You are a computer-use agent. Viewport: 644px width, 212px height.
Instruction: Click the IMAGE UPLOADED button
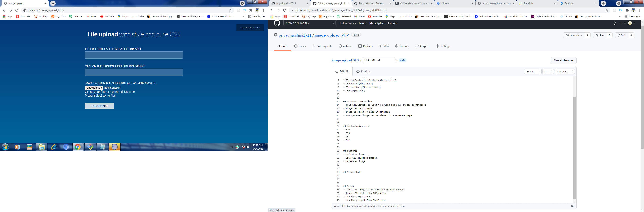[250, 27]
